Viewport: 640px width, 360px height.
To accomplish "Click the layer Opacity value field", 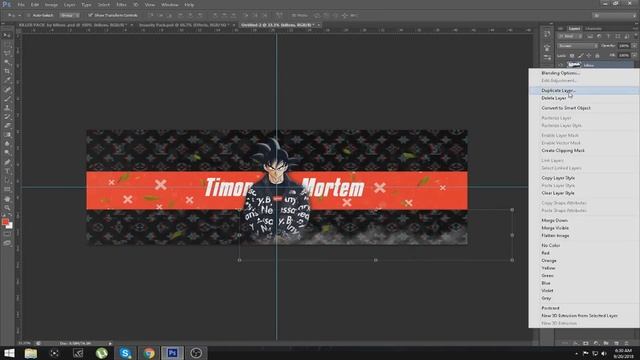I will [x=624, y=46].
